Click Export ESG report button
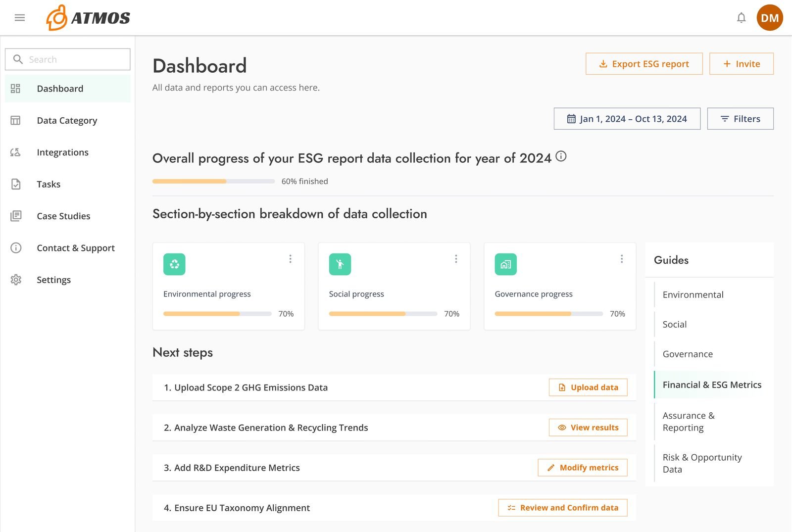Screen dimensions: 792x532 click(x=644, y=64)
